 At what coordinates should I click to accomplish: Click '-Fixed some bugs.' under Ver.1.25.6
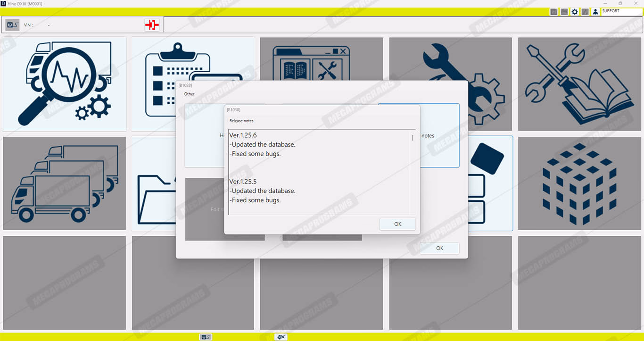[255, 154]
